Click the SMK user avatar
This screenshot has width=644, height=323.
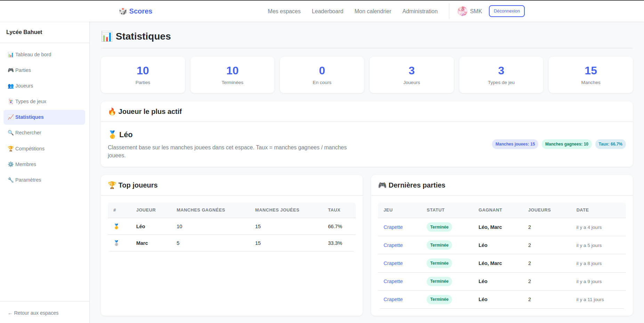click(462, 11)
